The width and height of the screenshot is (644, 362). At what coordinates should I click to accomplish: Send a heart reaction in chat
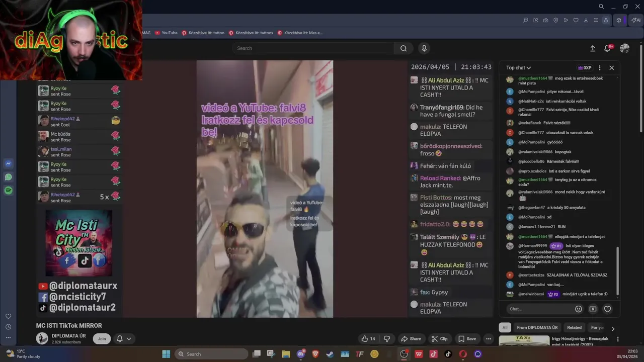tap(607, 309)
